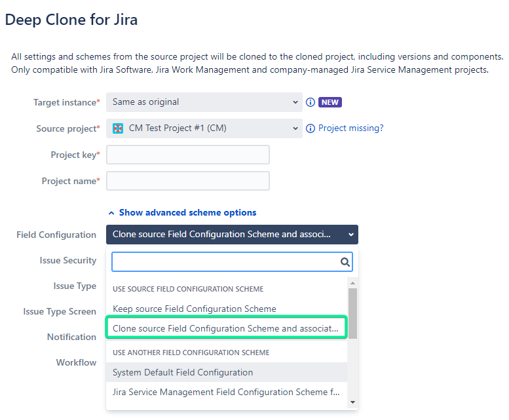Image resolution: width=509 pixels, height=420 pixels.
Task: Click USE SOURCE FIELD CONFIGURATION SCHEME header
Action: [x=188, y=289]
